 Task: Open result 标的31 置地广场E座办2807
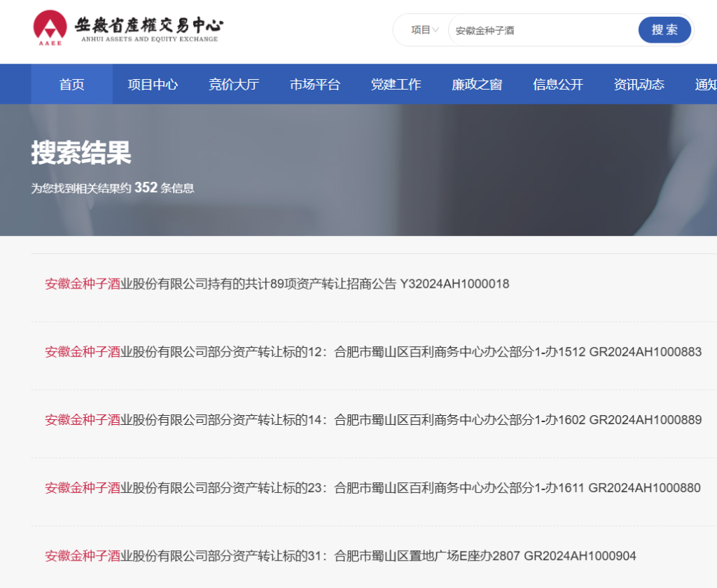(341, 556)
